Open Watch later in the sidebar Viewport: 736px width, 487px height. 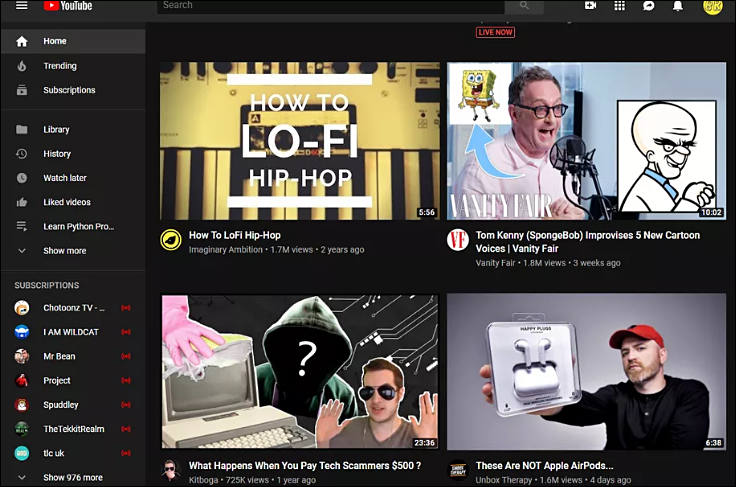click(x=73, y=178)
